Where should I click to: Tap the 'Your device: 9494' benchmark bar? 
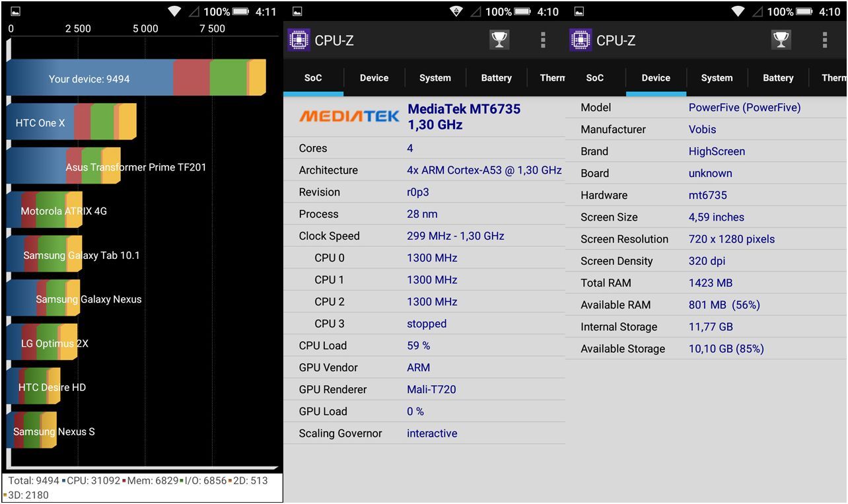[135, 79]
